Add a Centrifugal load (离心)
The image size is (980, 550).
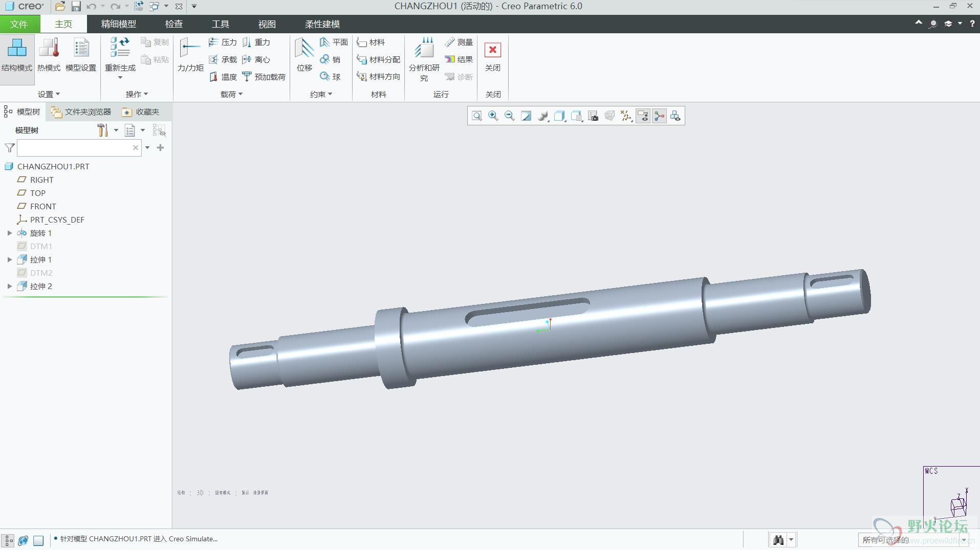pos(256,59)
